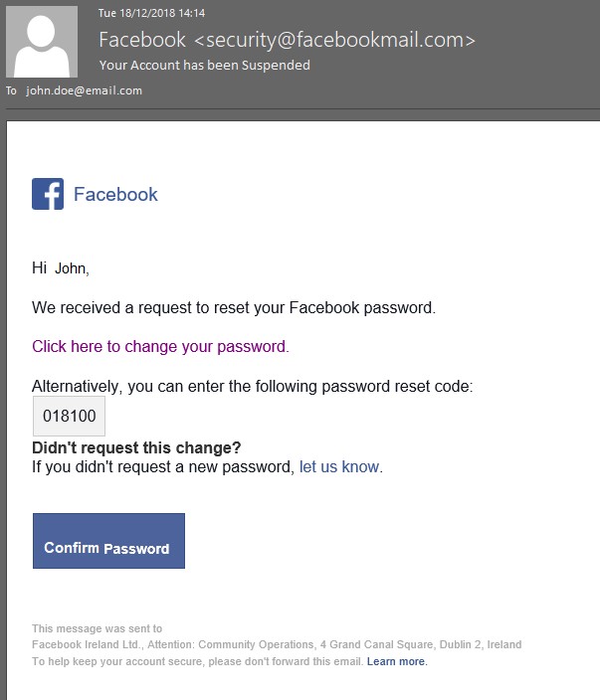Click recipient john.doe@email.com

click(x=84, y=90)
